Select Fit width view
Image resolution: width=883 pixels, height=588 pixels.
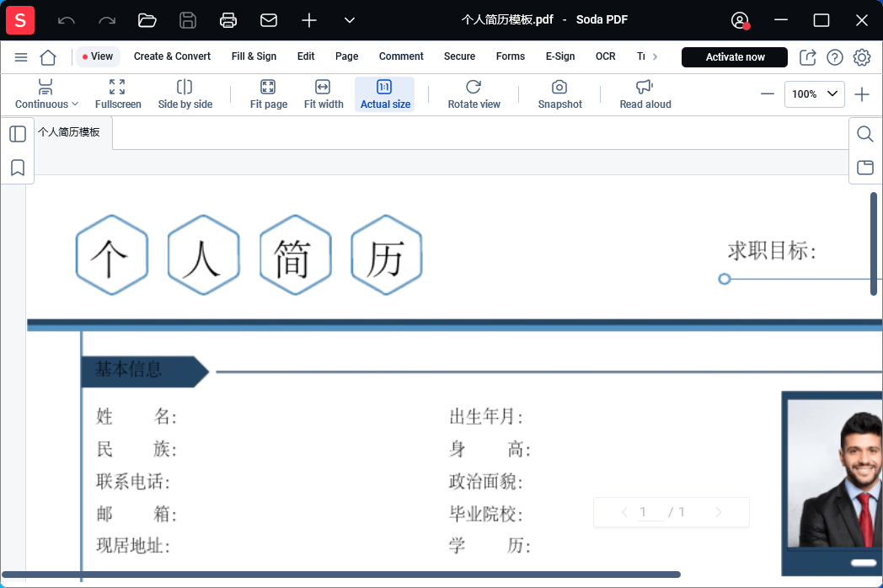pyautogui.click(x=324, y=94)
